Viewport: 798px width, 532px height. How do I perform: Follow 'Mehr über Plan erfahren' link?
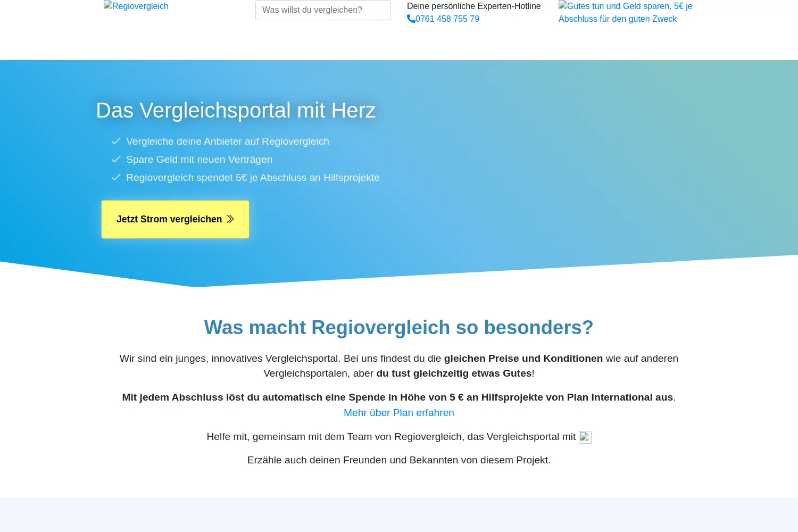pos(399,413)
